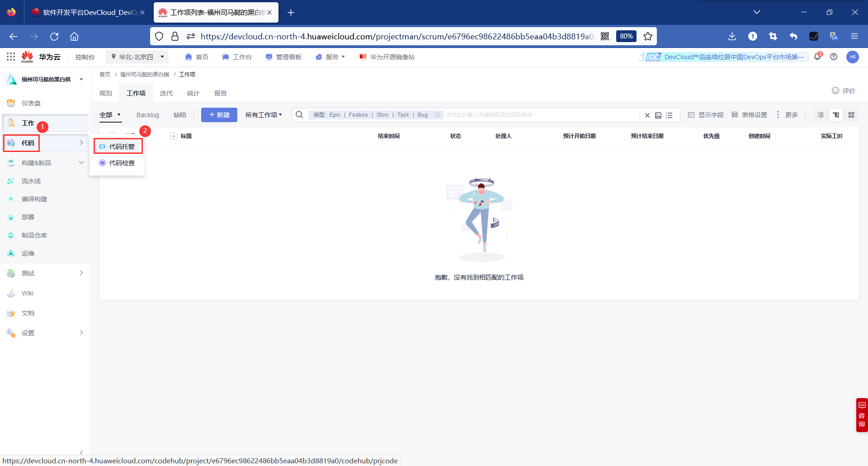Open the 流水线 pipeline section
Image resolution: width=868 pixels, height=466 pixels.
pos(30,181)
